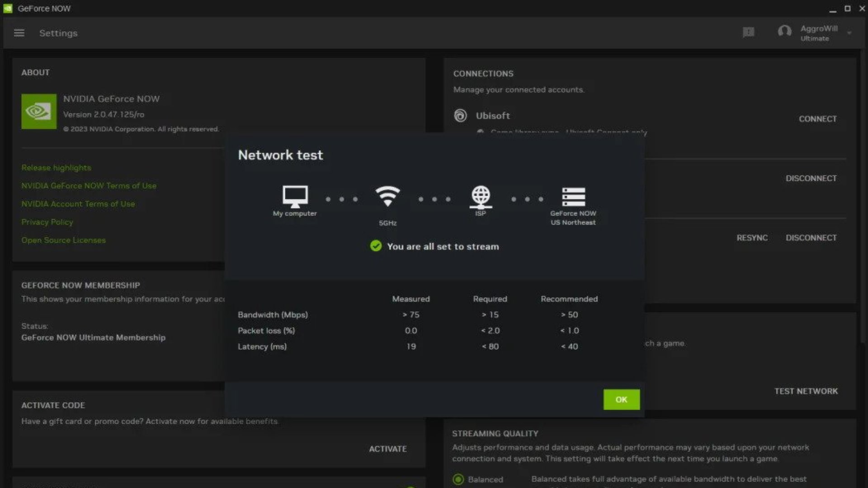
Task: Open the hamburger navigation menu
Action: tap(19, 33)
